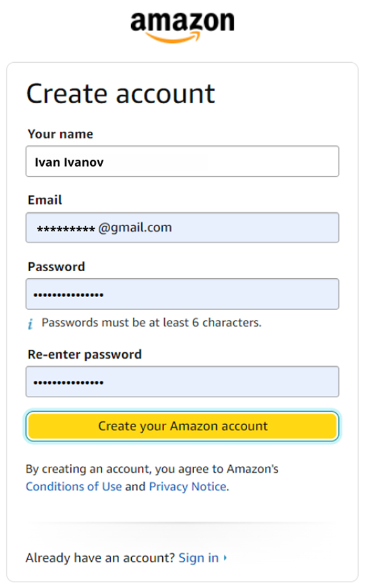This screenshot has width=365, height=588.
Task: Follow the Sign in link
Action: 198,558
